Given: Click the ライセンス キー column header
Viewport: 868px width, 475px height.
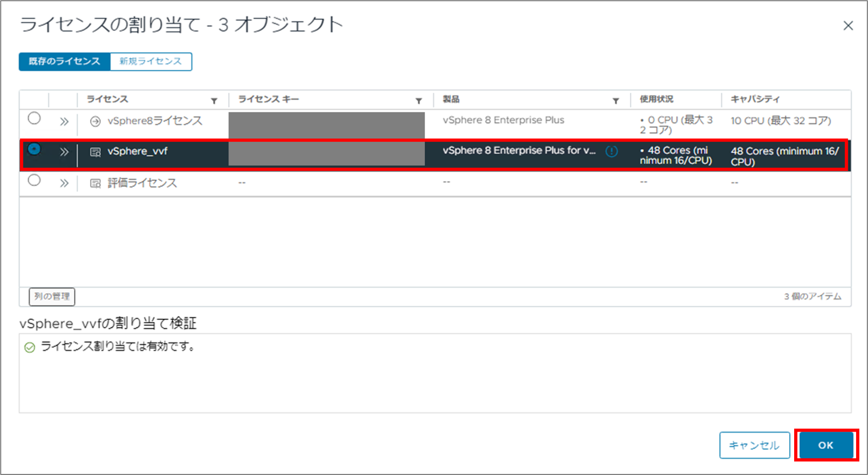Looking at the screenshot, I should point(269,99).
